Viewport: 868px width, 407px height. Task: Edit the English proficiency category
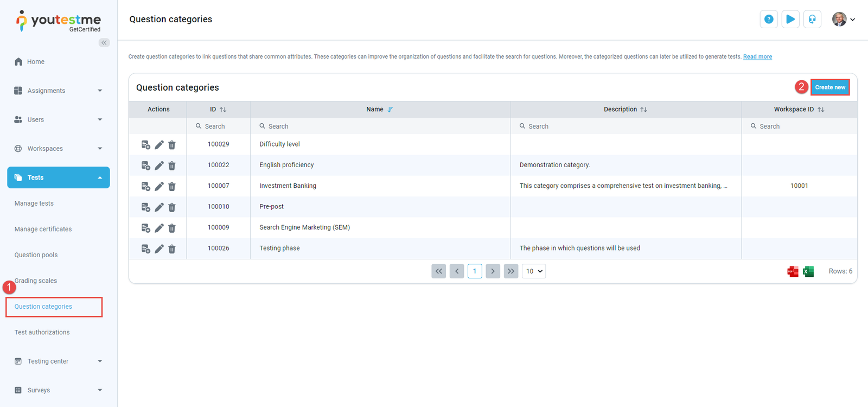159,166
